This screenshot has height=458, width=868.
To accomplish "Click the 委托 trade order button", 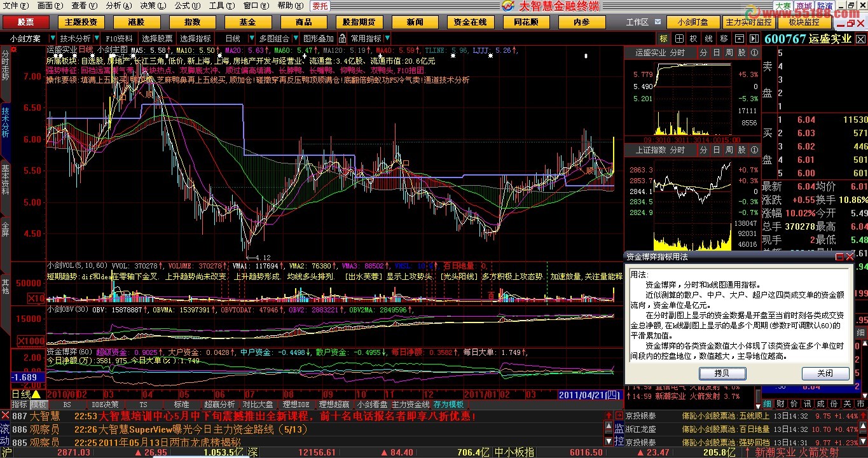I will 320,6.
